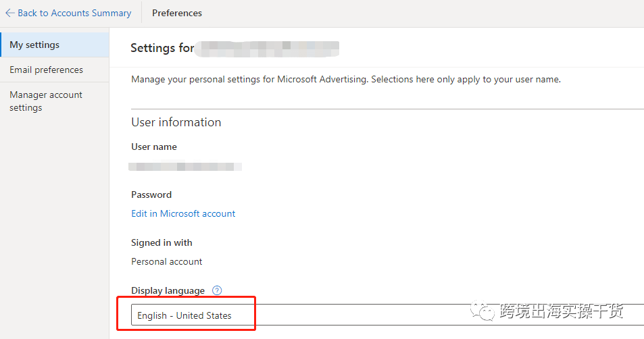Image resolution: width=644 pixels, height=339 pixels.
Task: Click the Display language help icon
Action: [x=217, y=290]
